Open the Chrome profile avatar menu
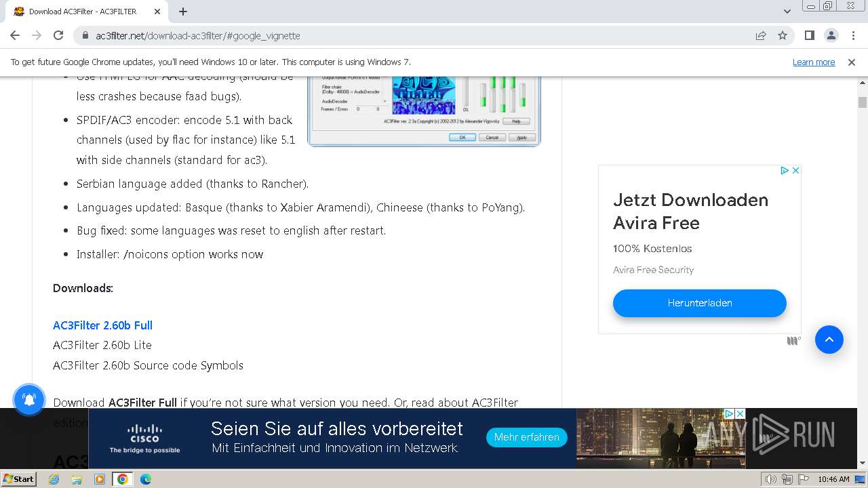This screenshot has width=868, height=488. pos(831,35)
